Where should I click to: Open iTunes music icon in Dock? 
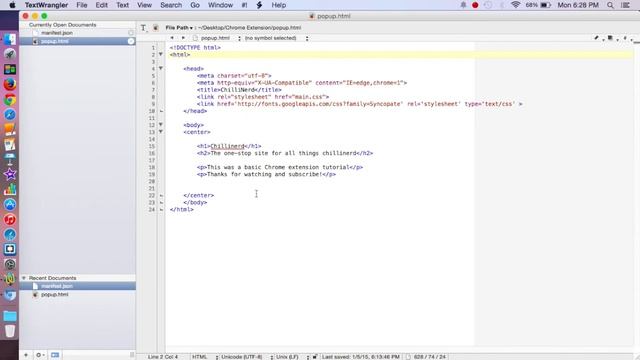[x=10, y=220]
